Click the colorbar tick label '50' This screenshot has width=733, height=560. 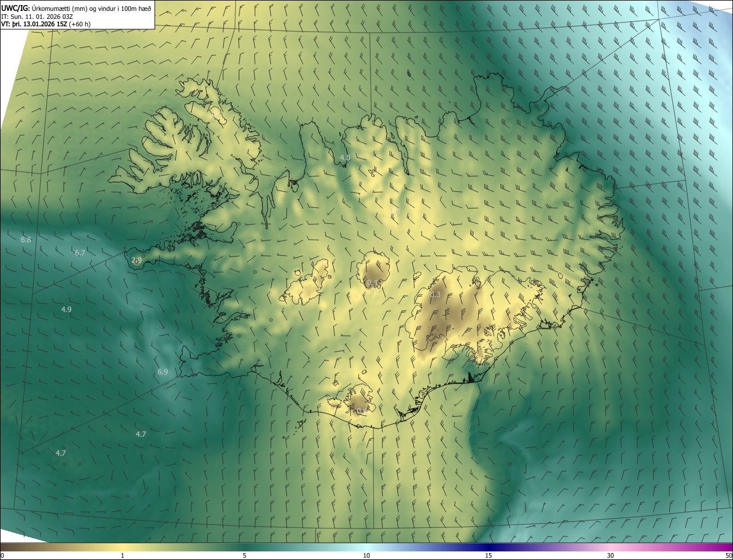(x=728, y=556)
